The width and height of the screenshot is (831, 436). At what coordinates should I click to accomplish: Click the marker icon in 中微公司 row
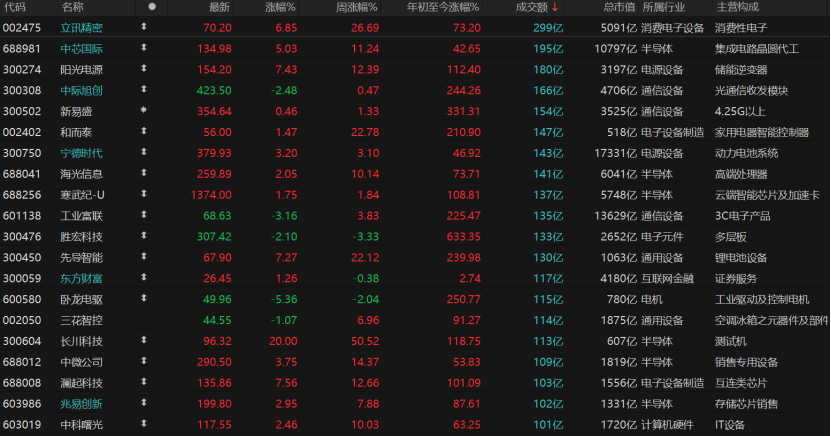click(x=144, y=361)
